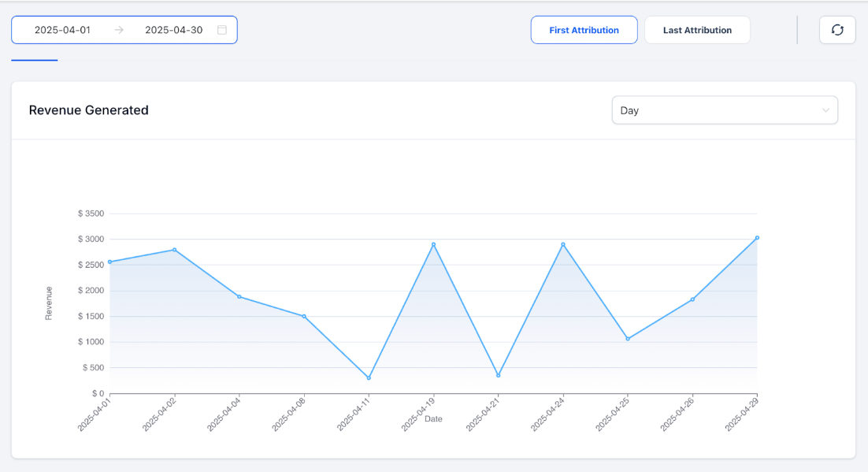This screenshot has height=472, width=868.
Task: Open the calendar icon in date range
Action: tap(222, 30)
